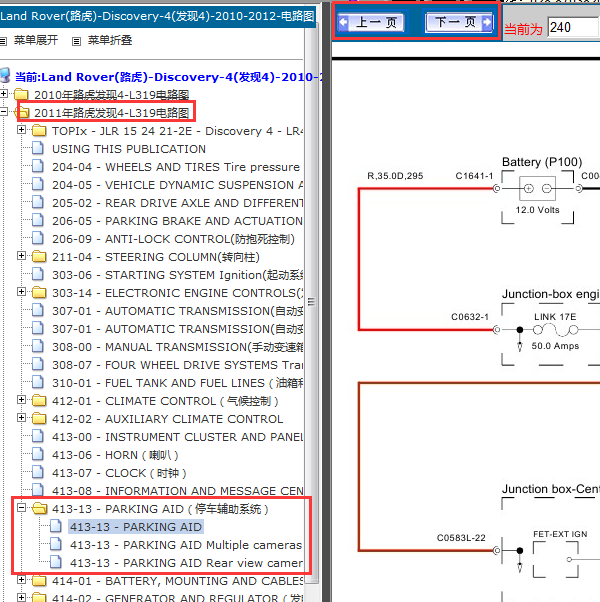Collapse the 2011年路虎发现4-L319电路图 folder

click(4, 111)
